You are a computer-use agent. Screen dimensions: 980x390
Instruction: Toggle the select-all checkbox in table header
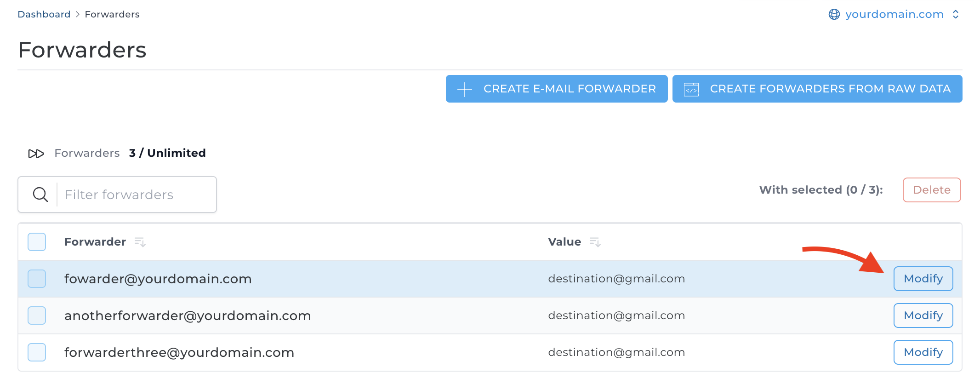click(x=37, y=242)
